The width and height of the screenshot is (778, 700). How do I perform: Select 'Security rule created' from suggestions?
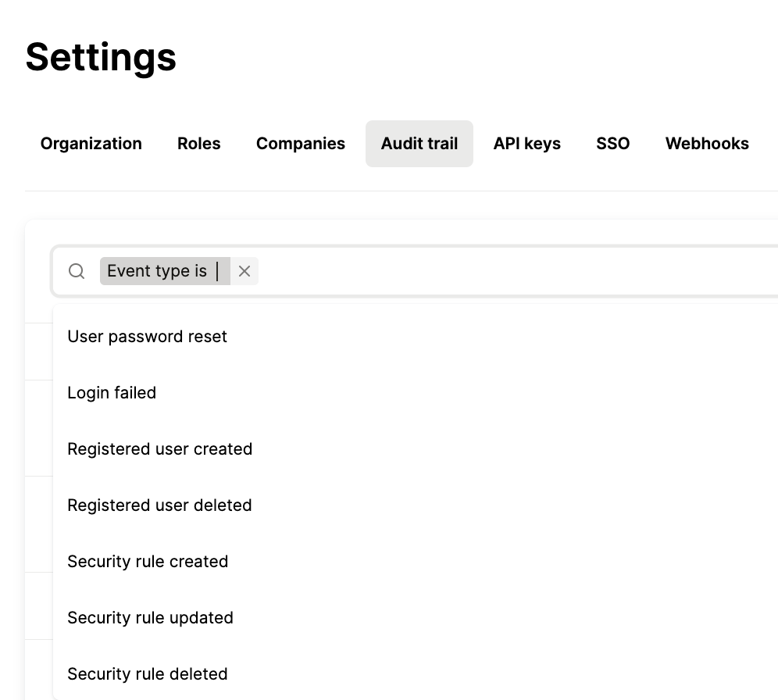[x=148, y=561]
